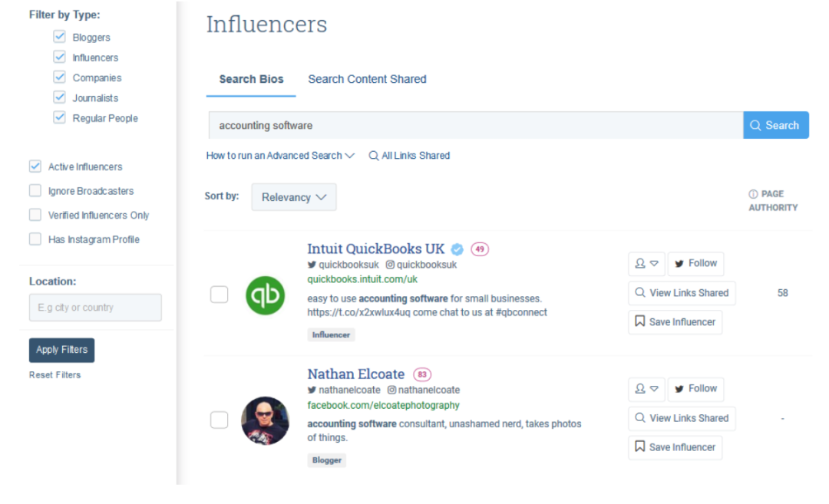
Task: Click the QuickBooks logo avatar
Action: (x=265, y=296)
